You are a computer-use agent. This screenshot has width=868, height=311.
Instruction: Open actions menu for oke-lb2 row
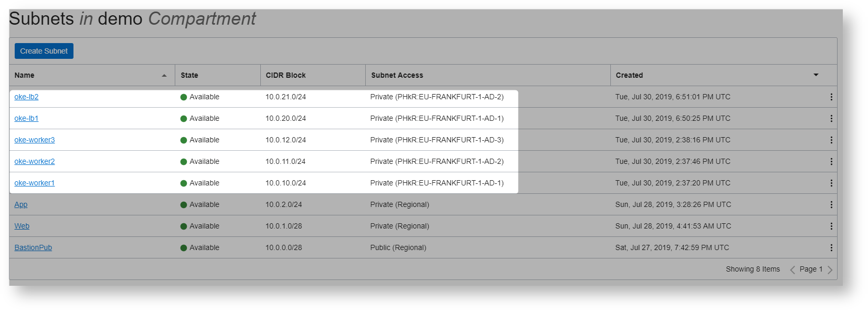tap(831, 97)
